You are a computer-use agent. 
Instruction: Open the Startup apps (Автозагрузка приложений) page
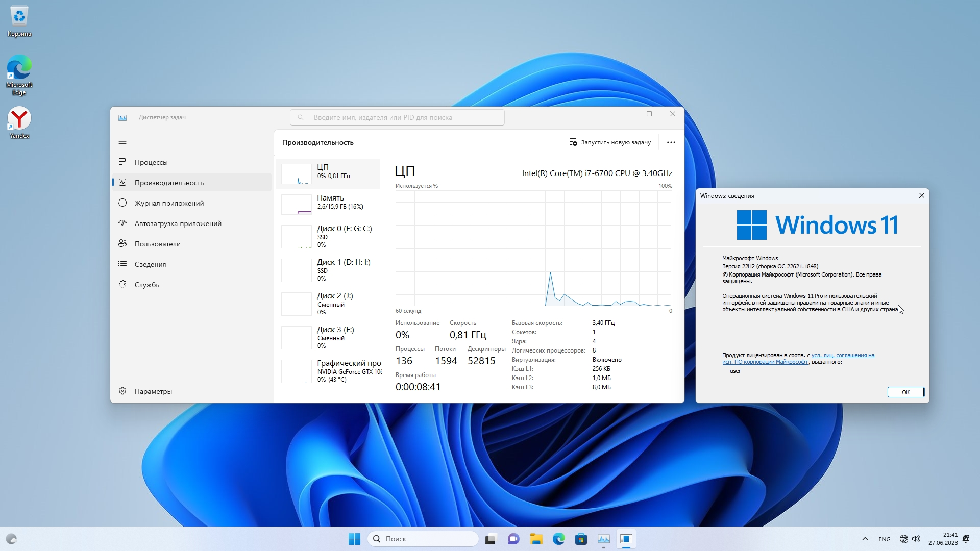click(x=178, y=223)
